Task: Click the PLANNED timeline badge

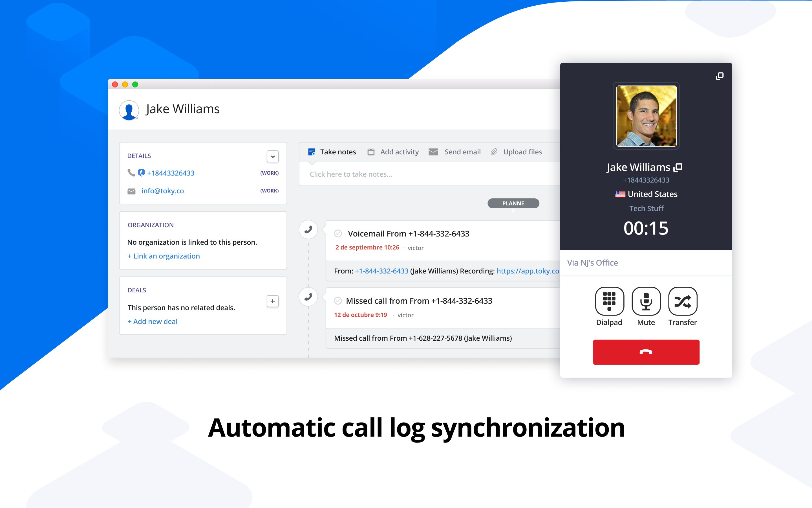Action: [513, 203]
